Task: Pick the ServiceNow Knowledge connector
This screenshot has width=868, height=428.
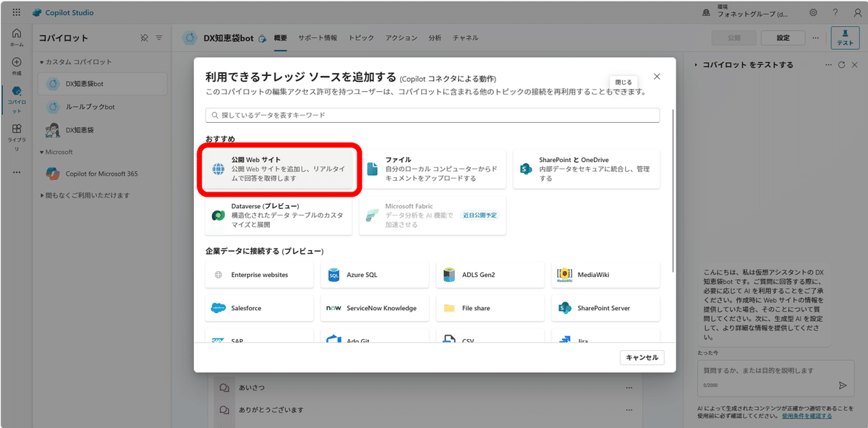Action: 375,308
